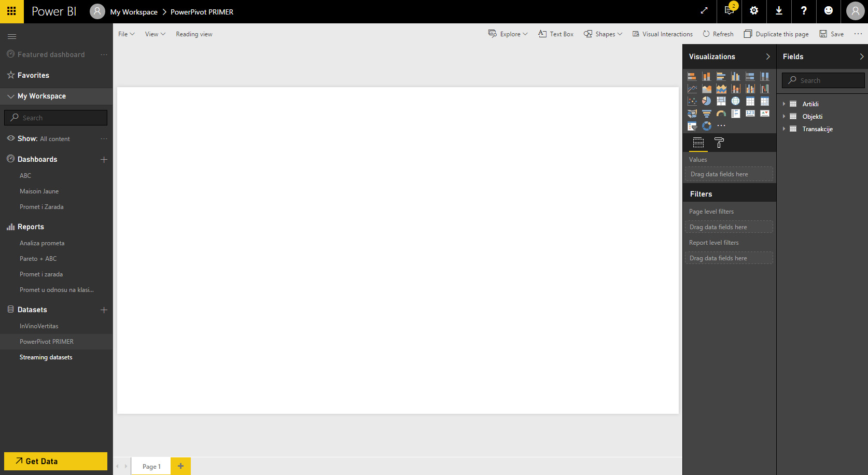Expand the Artikli table fields
This screenshot has height=475, width=868.
click(x=784, y=104)
